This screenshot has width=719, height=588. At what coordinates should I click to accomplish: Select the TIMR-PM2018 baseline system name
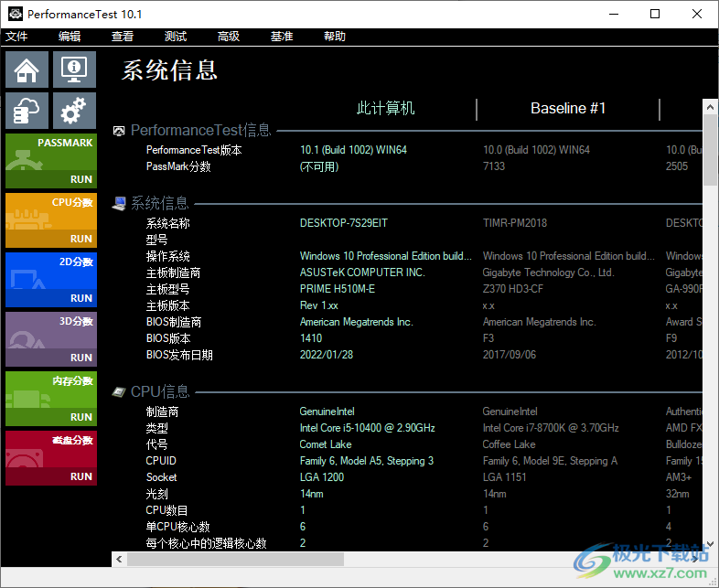(515, 223)
